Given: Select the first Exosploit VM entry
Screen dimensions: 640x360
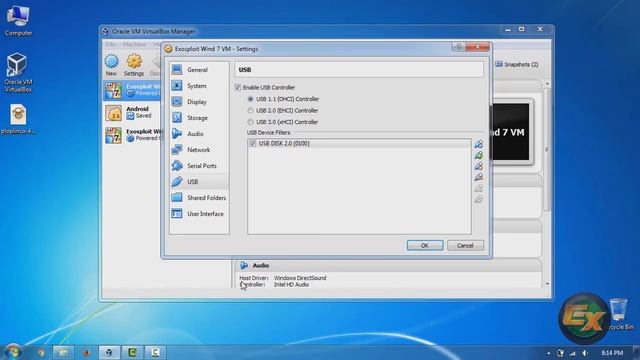Looking at the screenshot, I should pyautogui.click(x=132, y=90).
